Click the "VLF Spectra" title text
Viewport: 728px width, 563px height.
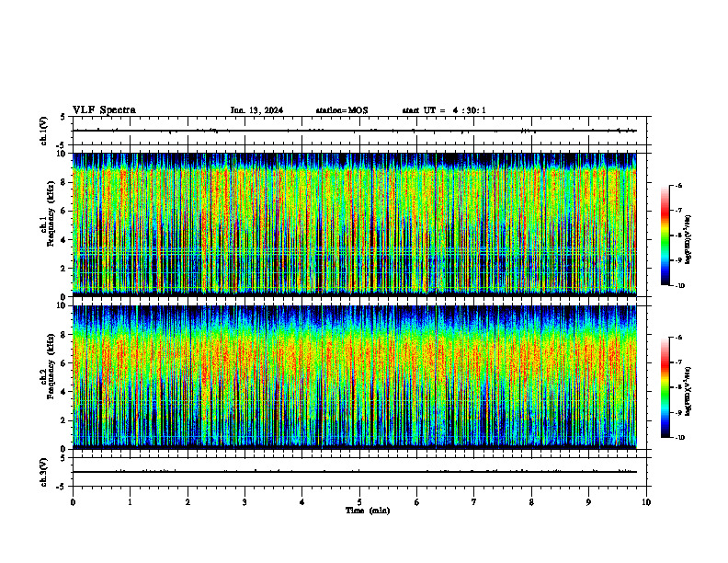(104, 110)
